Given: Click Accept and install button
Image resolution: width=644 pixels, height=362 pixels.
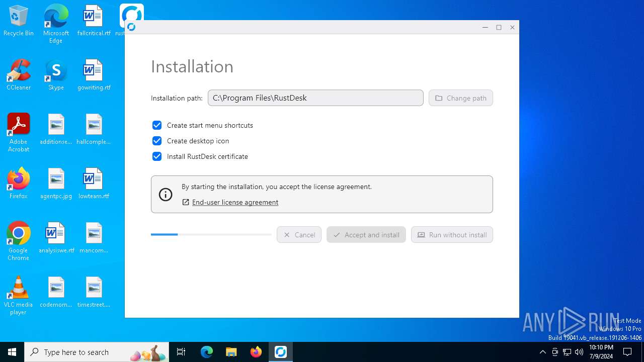Looking at the screenshot, I should 366,235.
